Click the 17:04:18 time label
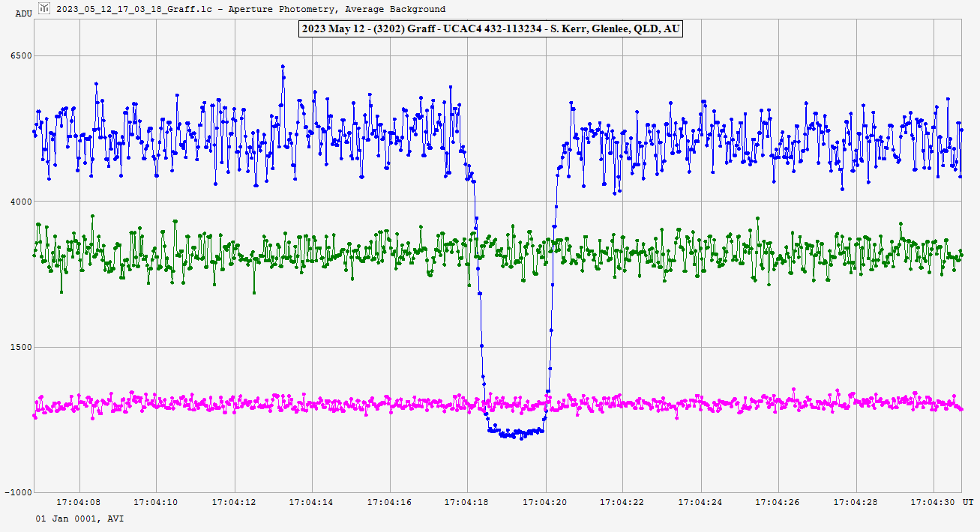Screen dimensions: 980x532 [x=467, y=502]
